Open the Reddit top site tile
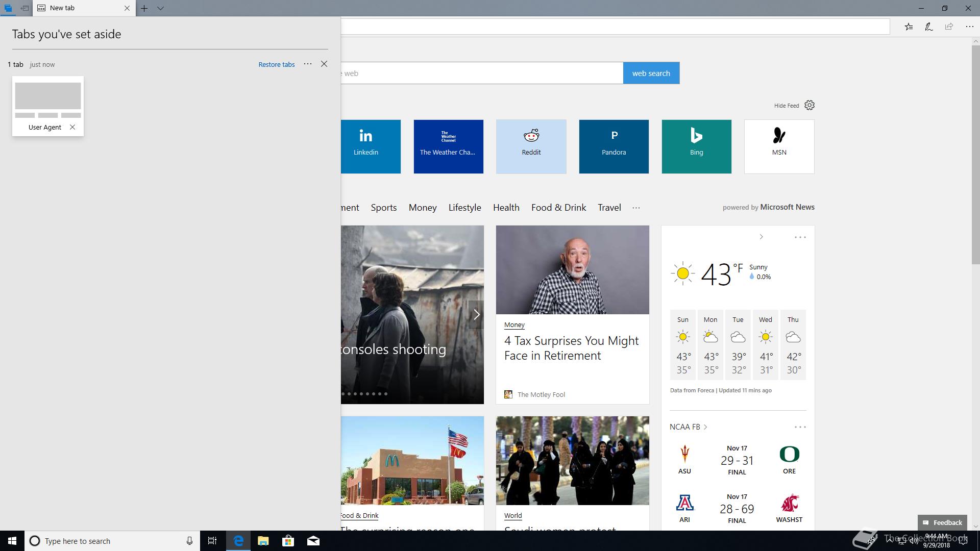This screenshot has width=980, height=551. coord(531,146)
